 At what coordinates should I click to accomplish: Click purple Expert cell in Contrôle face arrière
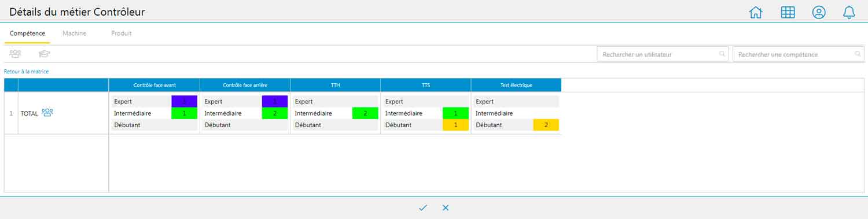tap(275, 102)
